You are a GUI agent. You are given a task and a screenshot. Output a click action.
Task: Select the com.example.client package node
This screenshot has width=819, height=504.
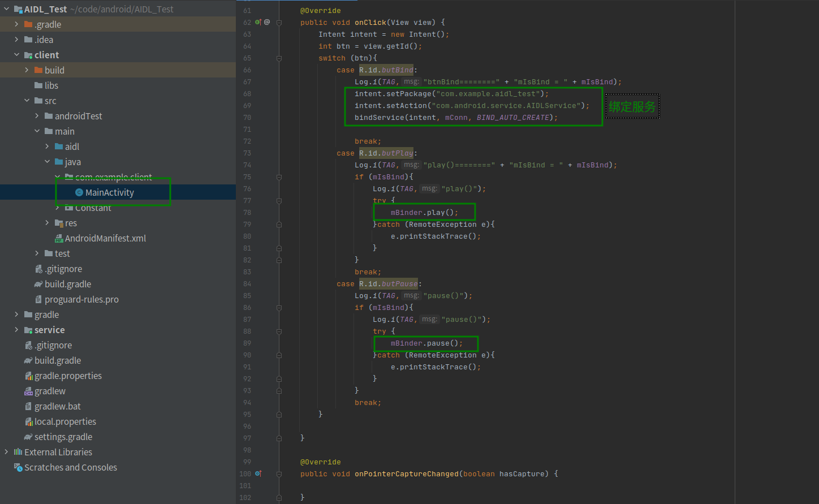(x=114, y=177)
